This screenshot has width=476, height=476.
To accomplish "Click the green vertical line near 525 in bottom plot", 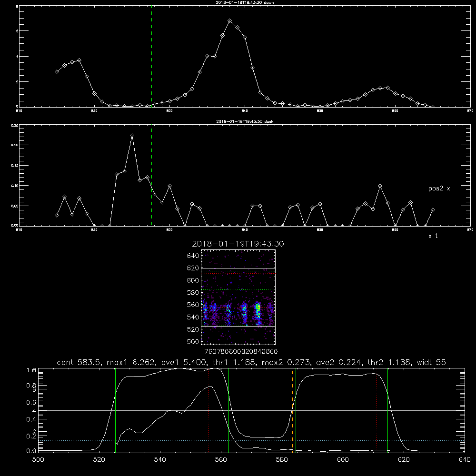I will coord(115,410).
